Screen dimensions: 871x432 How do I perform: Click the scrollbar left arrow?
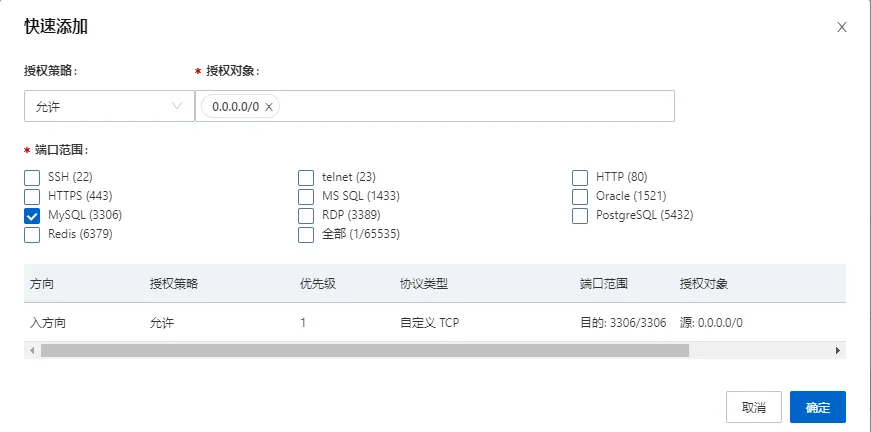32,351
